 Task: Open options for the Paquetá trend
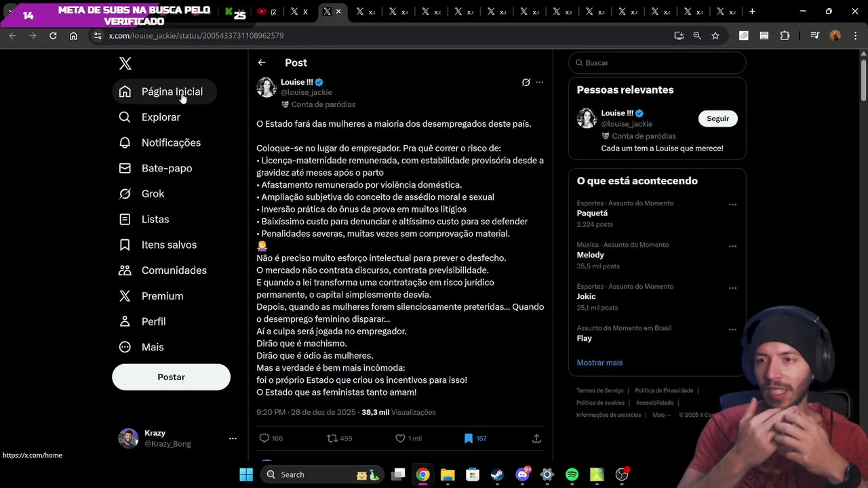732,205
